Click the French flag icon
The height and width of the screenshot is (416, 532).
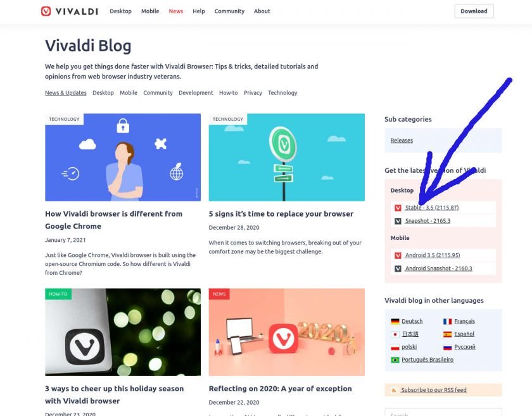[447, 321]
